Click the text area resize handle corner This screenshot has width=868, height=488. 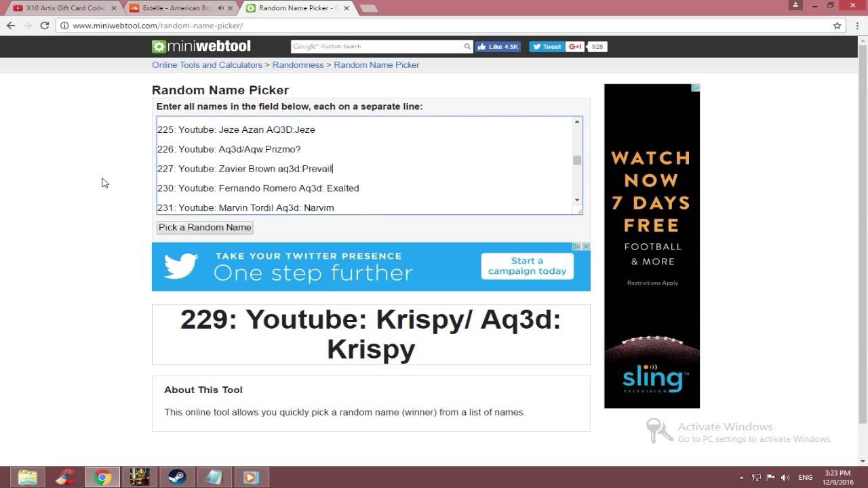[579, 211]
